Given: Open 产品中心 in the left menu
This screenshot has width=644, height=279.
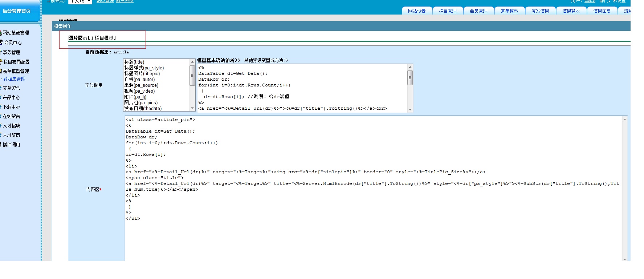Looking at the screenshot, I should tap(11, 98).
